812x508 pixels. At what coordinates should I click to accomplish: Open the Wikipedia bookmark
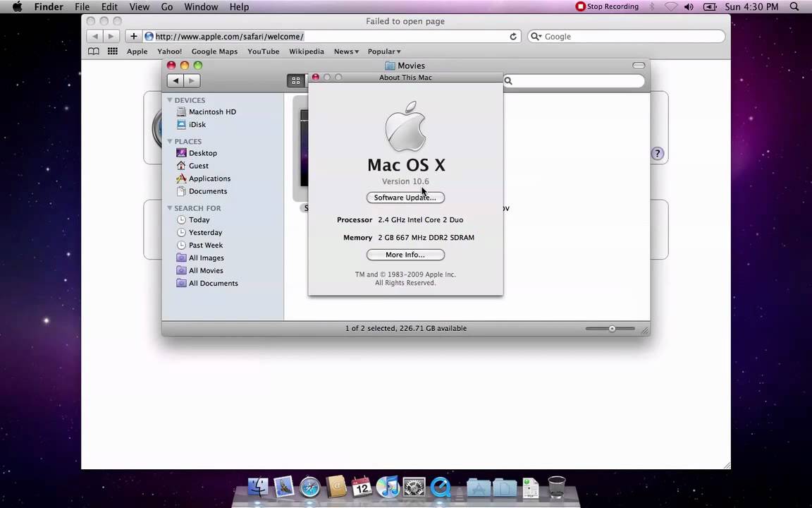307,52
